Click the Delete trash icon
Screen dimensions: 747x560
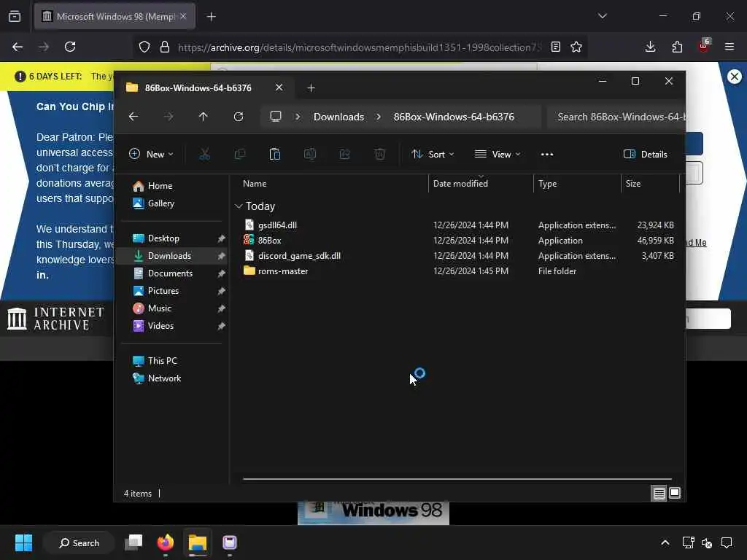tap(379, 155)
